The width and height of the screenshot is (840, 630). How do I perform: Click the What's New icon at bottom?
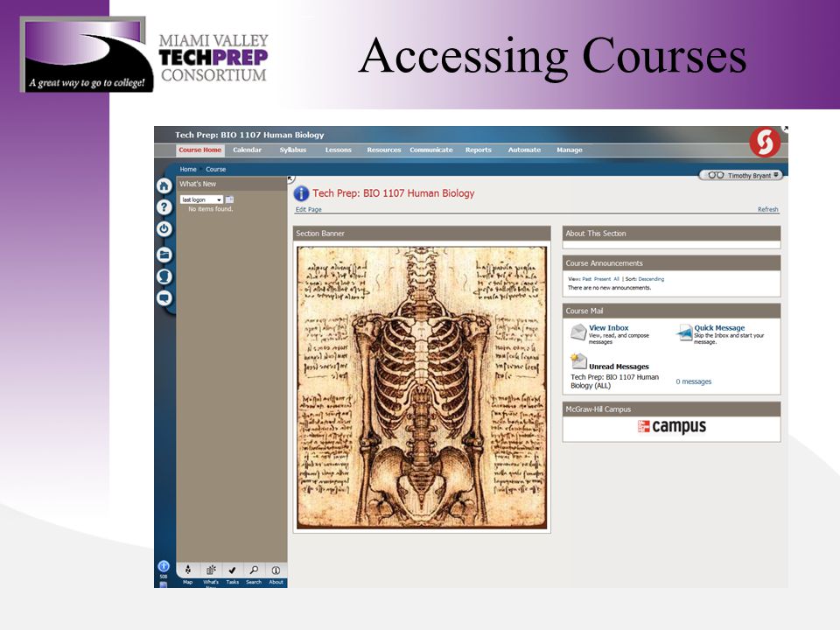tap(211, 570)
